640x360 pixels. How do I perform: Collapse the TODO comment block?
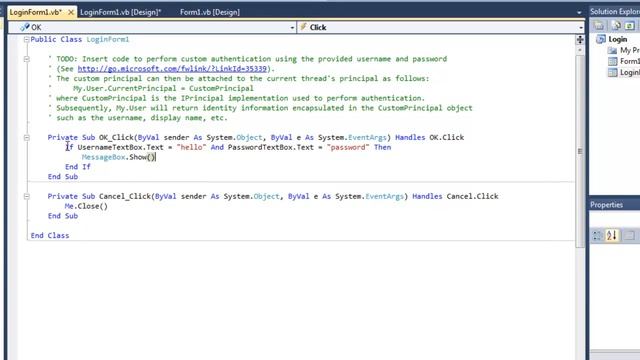coord(27,59)
